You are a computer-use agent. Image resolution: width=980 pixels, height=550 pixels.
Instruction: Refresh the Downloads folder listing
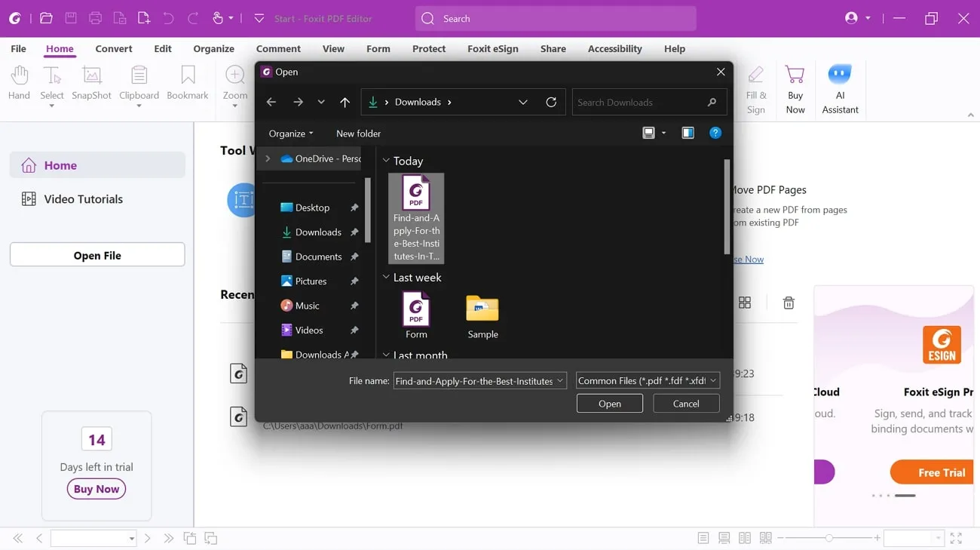pos(551,102)
